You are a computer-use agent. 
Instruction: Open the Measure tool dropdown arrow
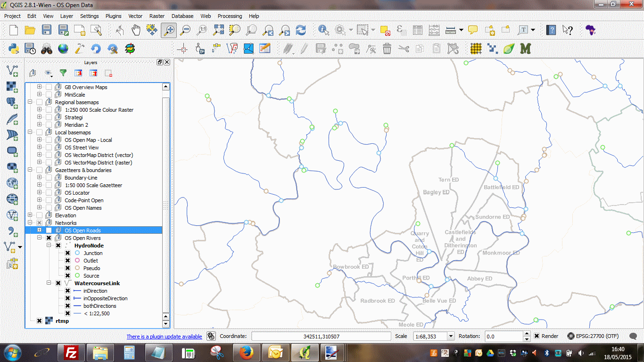coord(461,30)
